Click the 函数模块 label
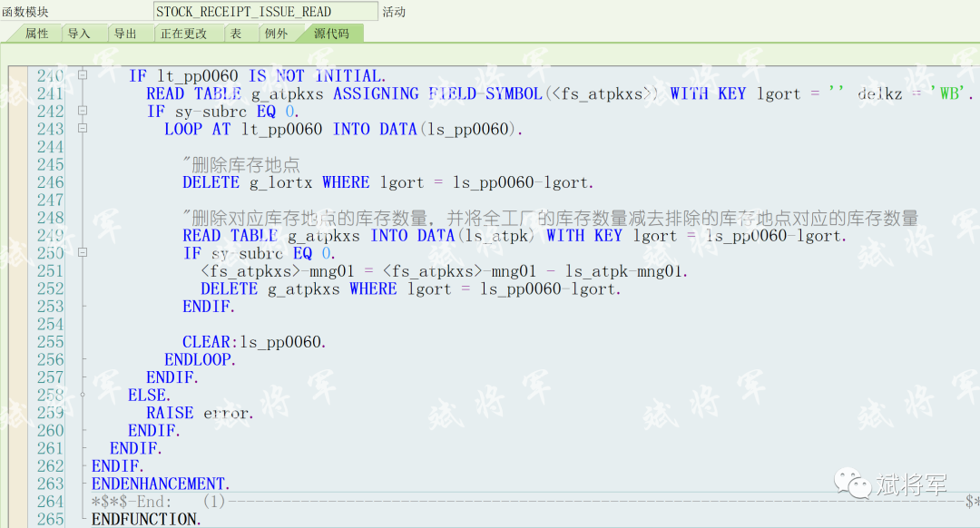 (x=25, y=12)
